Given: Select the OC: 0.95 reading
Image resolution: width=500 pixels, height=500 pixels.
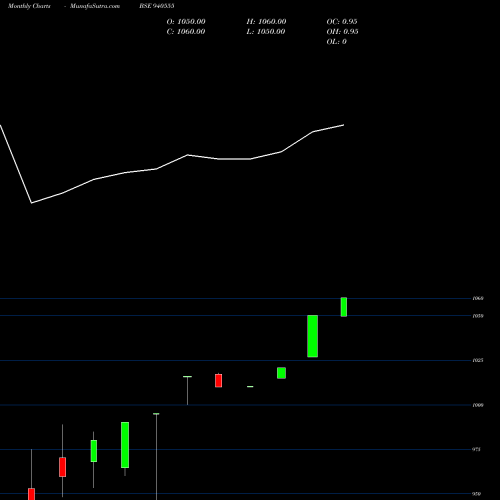Looking at the screenshot, I should click(342, 22).
